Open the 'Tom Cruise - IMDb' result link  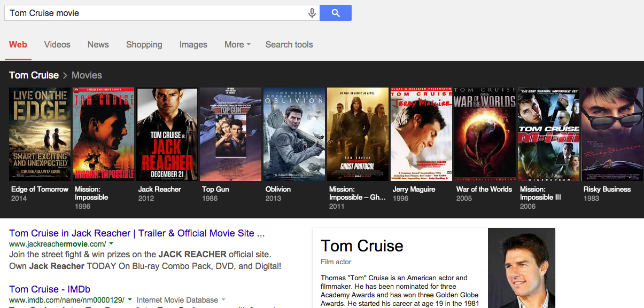point(50,289)
